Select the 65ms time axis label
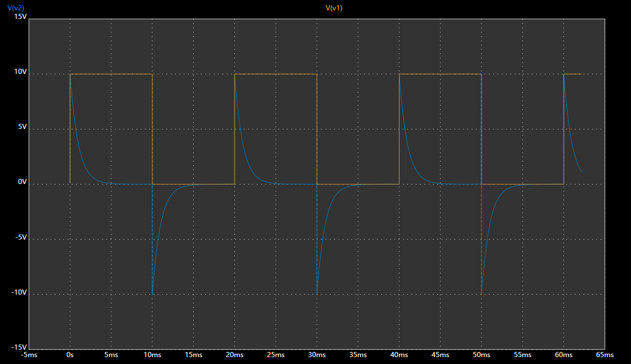631x364 pixels. (605, 355)
